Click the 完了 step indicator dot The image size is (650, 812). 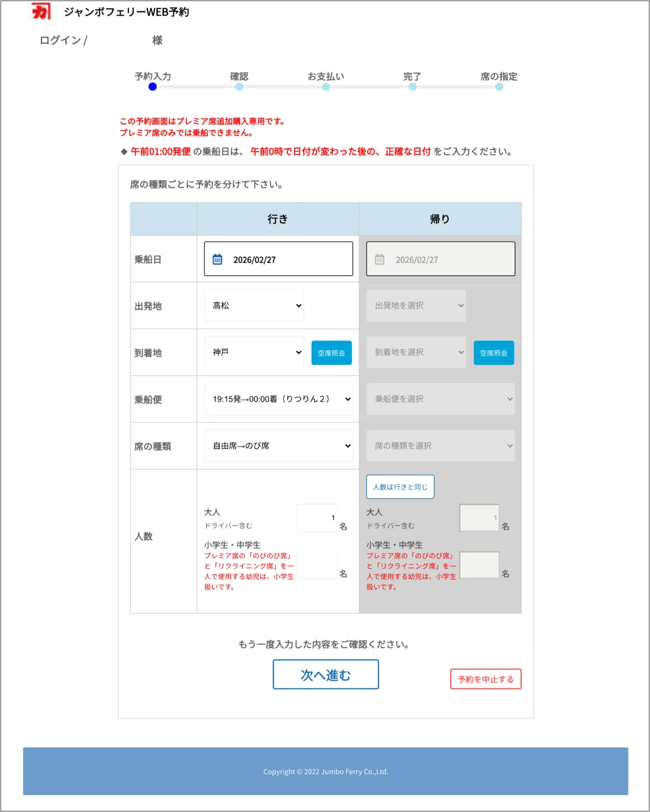pyautogui.click(x=412, y=87)
